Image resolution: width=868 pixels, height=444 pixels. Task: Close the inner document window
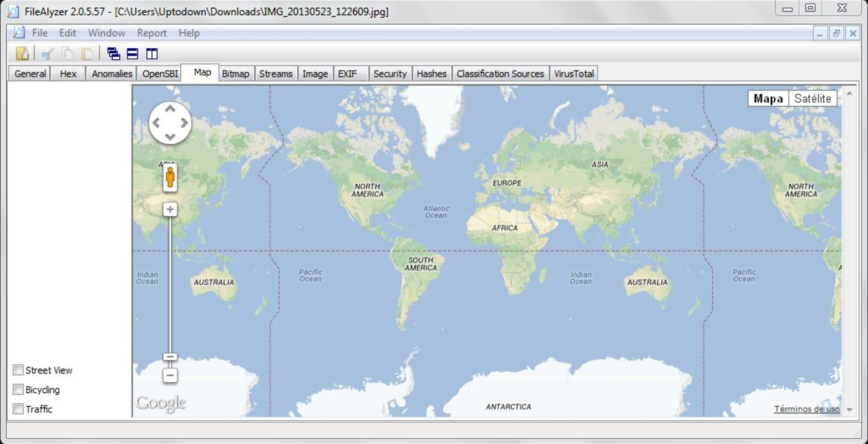852,33
